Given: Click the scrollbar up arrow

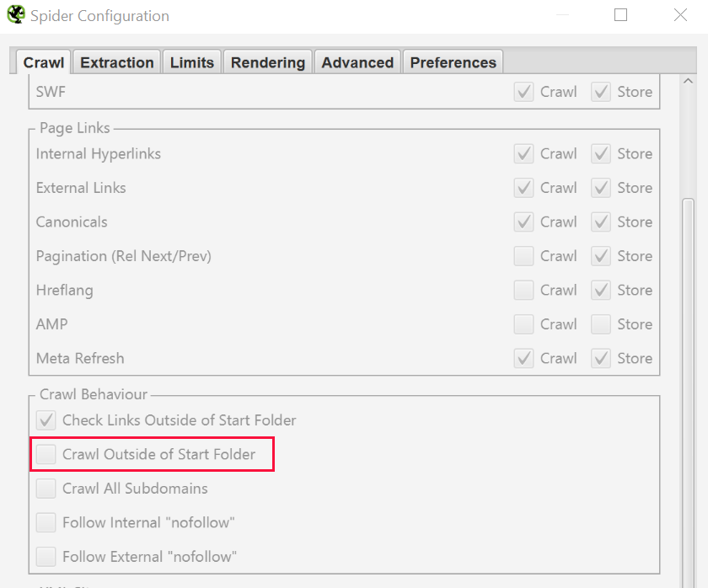Looking at the screenshot, I should [x=686, y=80].
